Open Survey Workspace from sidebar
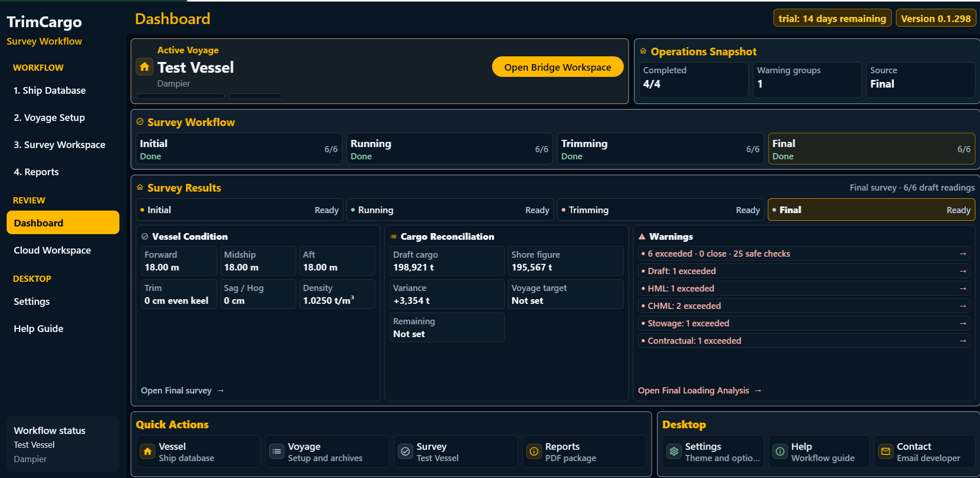Image resolution: width=980 pixels, height=478 pixels. point(63,145)
